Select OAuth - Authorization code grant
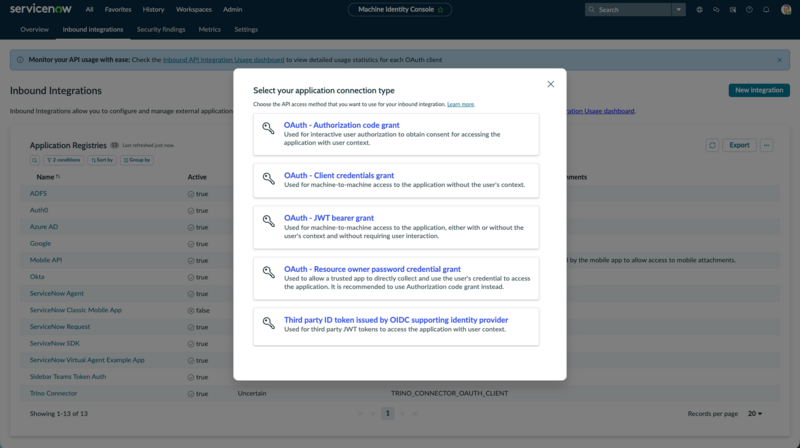The image size is (800, 448). (x=396, y=134)
